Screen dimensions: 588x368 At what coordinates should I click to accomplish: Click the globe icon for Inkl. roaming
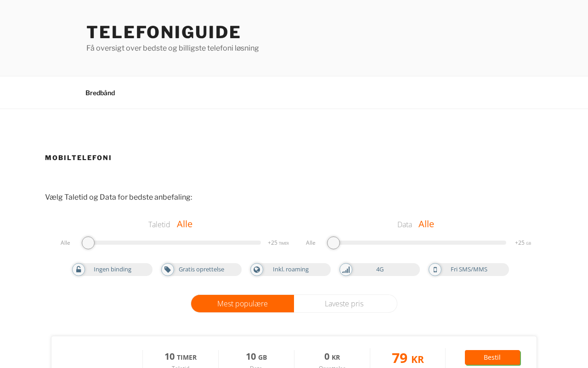coord(257,270)
